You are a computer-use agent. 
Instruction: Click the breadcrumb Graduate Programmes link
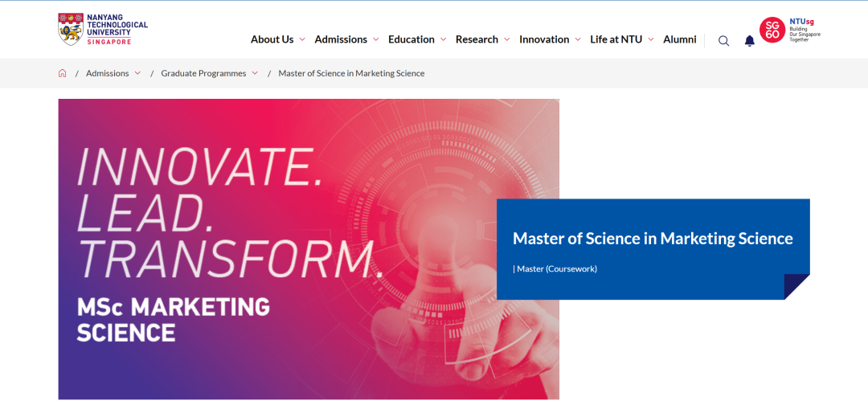pos(203,73)
